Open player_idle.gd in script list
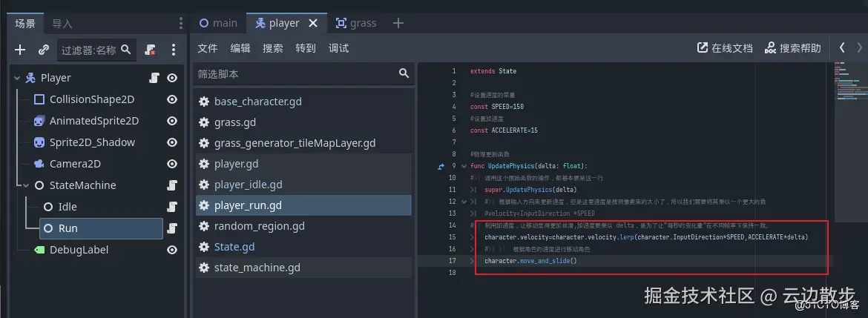The width and height of the screenshot is (868, 318). 303,184
